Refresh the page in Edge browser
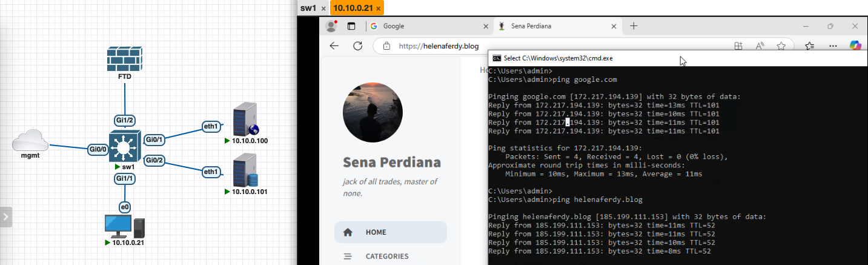868x265 pixels. 357,46
